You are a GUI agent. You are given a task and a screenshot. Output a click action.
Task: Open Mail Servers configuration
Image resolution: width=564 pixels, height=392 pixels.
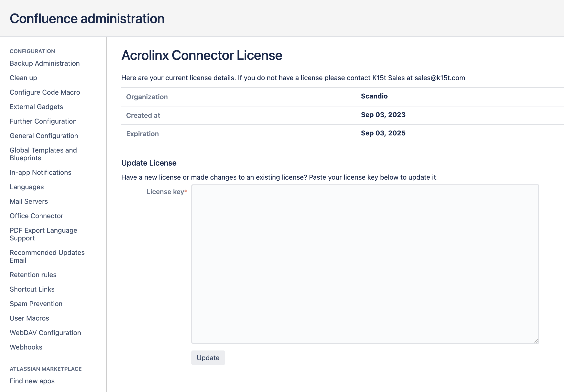[x=29, y=201]
